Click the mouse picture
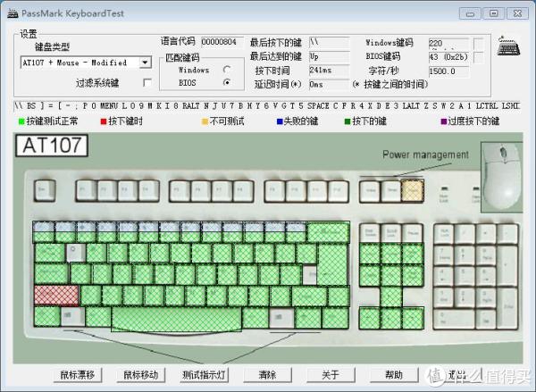 pos(501,177)
